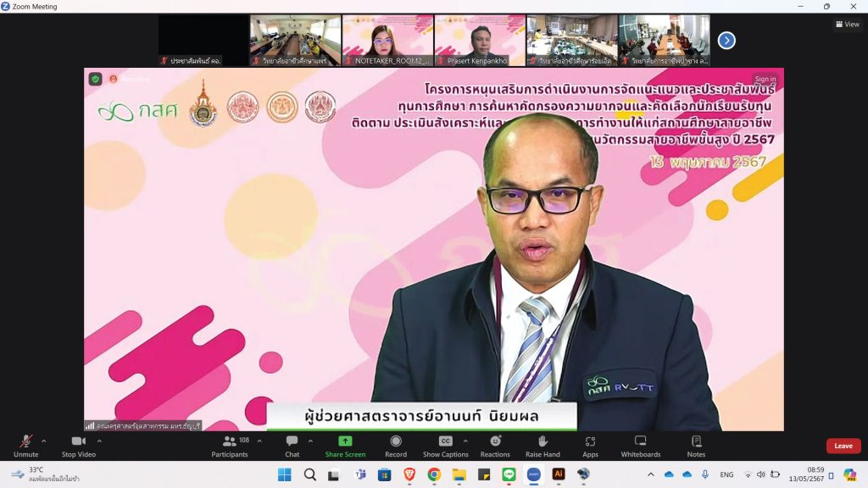The image size is (868, 488).
Task: Open Windows Search from taskbar
Action: point(310,474)
